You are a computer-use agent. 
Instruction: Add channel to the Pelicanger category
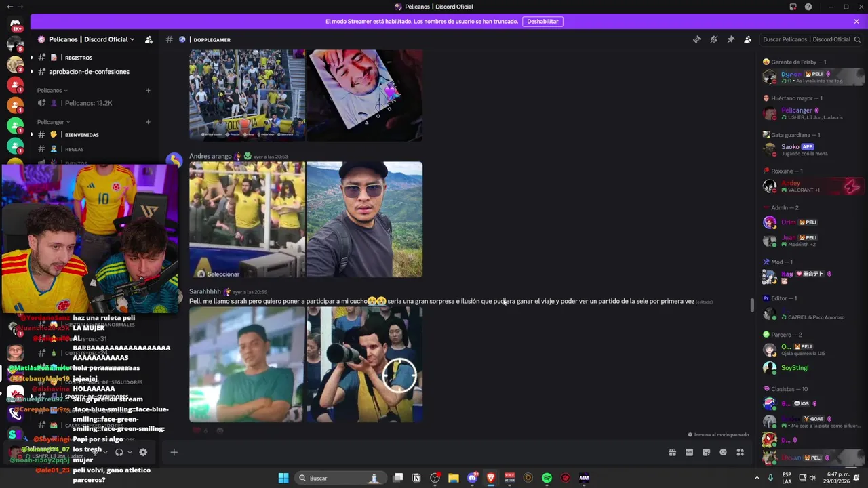pos(148,122)
